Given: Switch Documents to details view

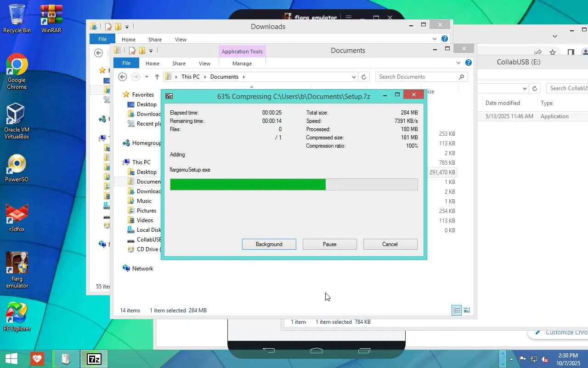Looking at the screenshot, I should tap(457, 310).
